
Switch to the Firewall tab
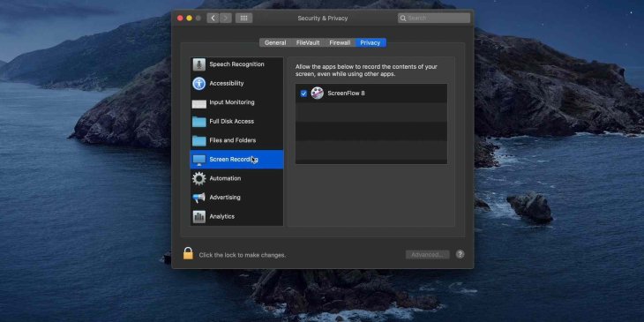tap(340, 42)
